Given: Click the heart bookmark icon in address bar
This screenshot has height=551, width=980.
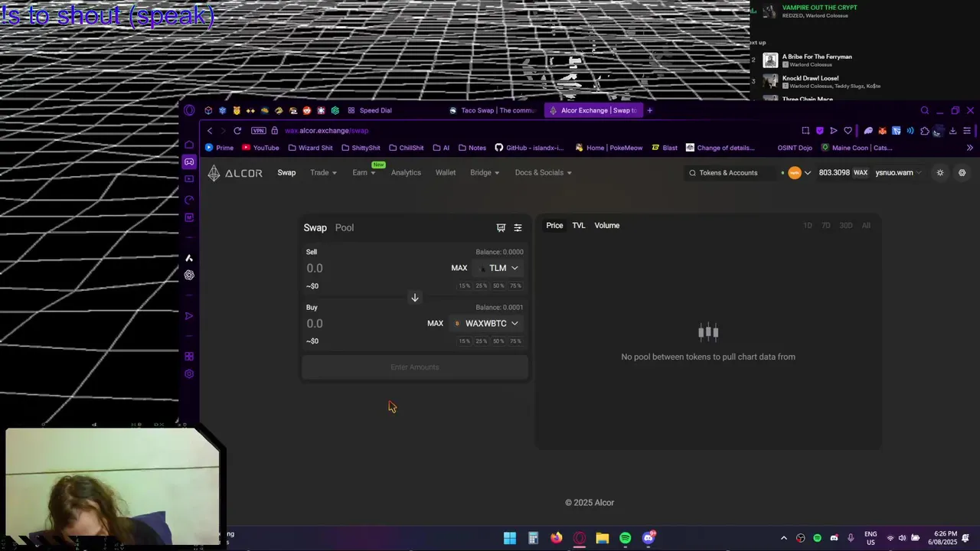Looking at the screenshot, I should click(848, 131).
